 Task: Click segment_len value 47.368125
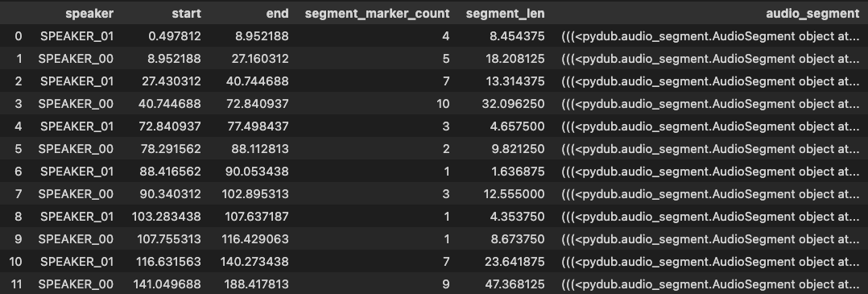coord(515,284)
